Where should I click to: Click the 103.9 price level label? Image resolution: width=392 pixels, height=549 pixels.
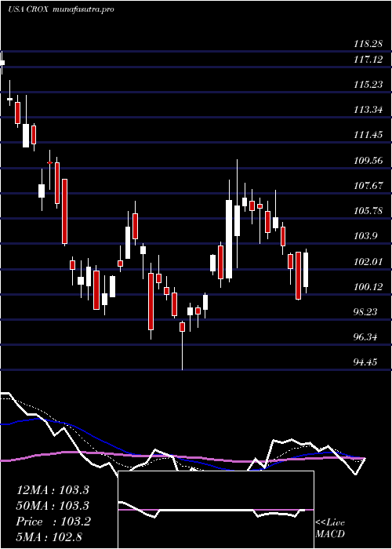coord(365,236)
